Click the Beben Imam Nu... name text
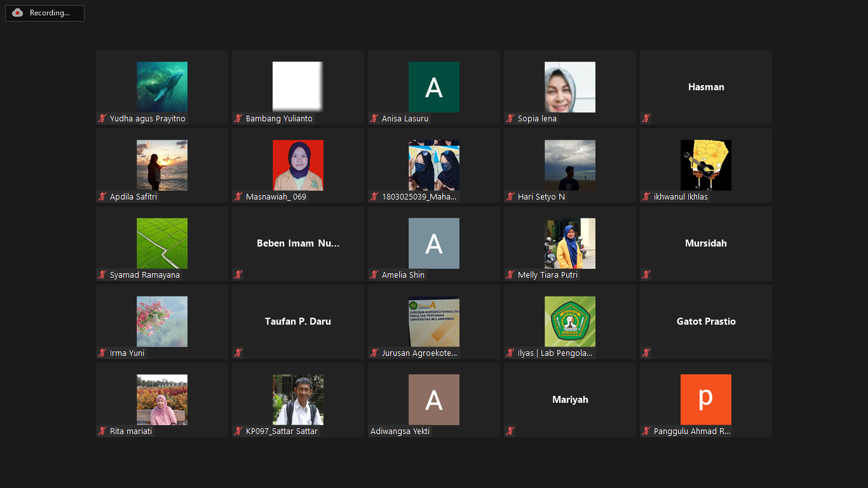Screen dimensions: 868x488 click(298, 243)
